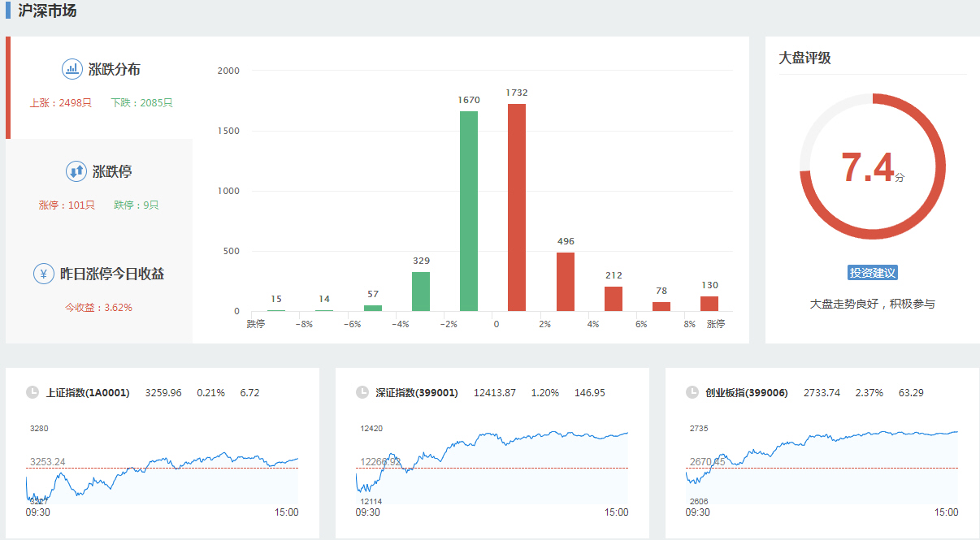980x540 pixels.
Task: Click the up-down arrows icon beside 涨跌停
Action: coord(76,171)
